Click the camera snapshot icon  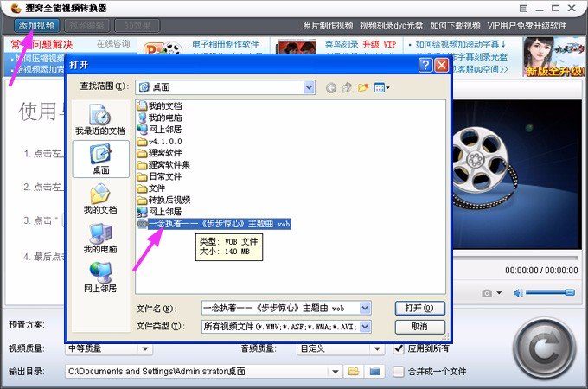[x=487, y=293]
